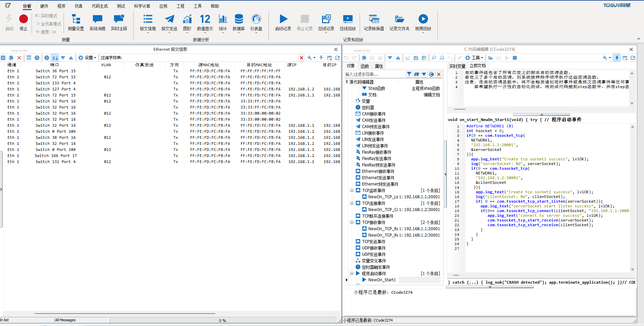
Task: Open 记录转换器 log converter
Action: 374,23
